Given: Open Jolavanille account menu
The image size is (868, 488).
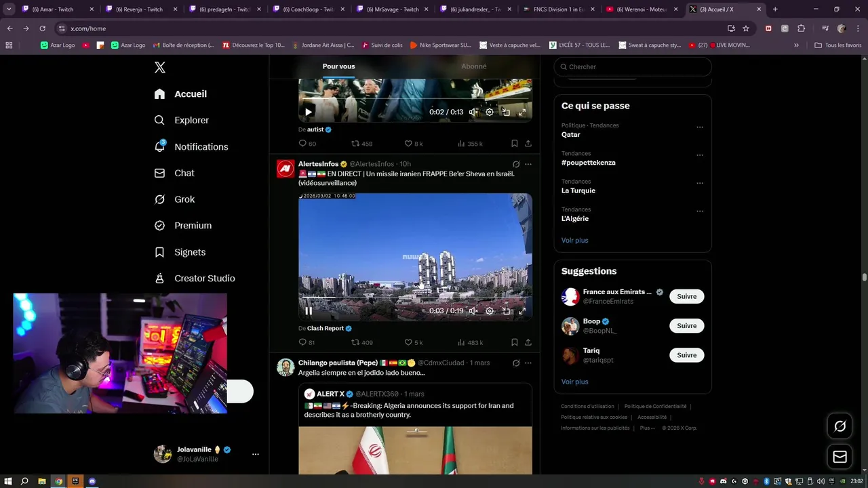Looking at the screenshot, I should pos(207,454).
